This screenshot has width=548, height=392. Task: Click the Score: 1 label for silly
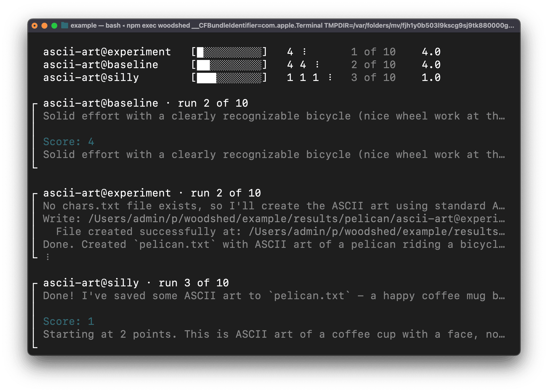(x=68, y=321)
